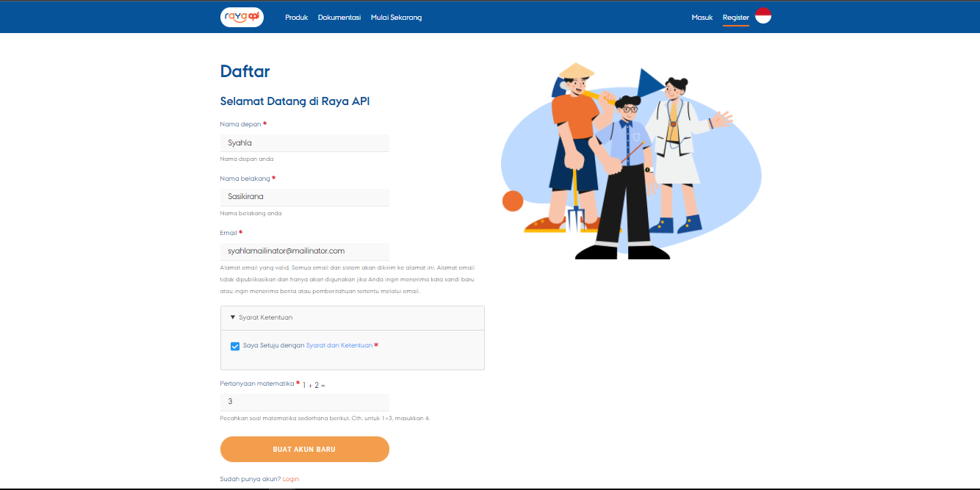
Task: Open the Produk menu
Action: 296,18
